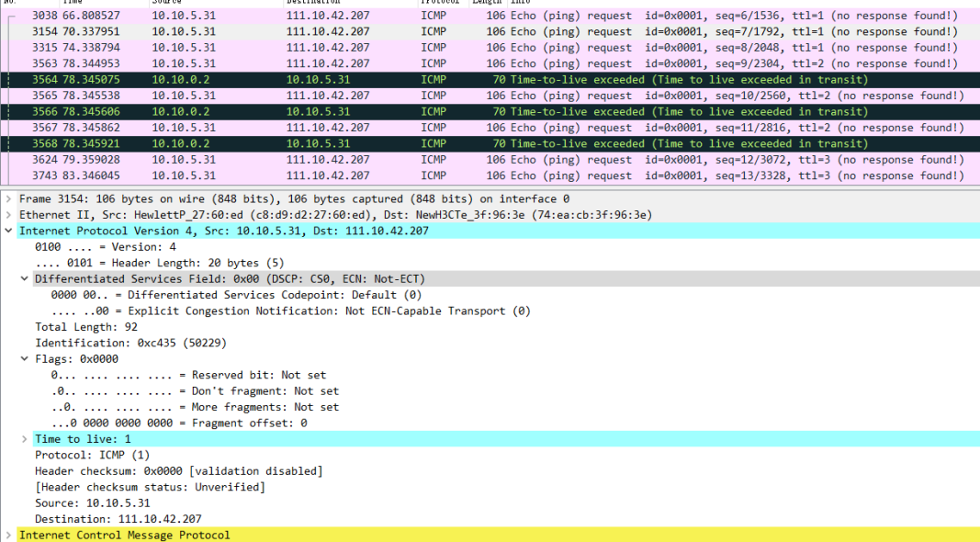
Task: Click the Header Length: 20 bytes line
Action: [160, 263]
